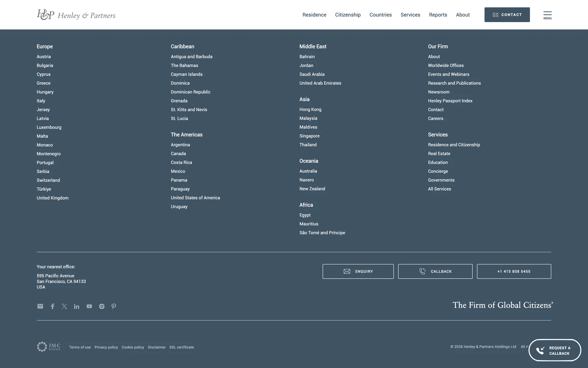Open the About nav menu
588x368 pixels.
point(463,15)
